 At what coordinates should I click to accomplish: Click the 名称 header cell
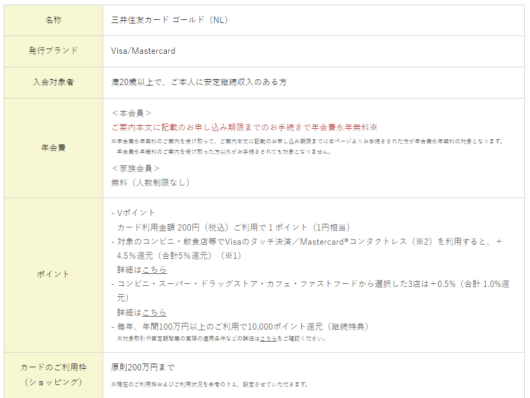click(x=53, y=20)
